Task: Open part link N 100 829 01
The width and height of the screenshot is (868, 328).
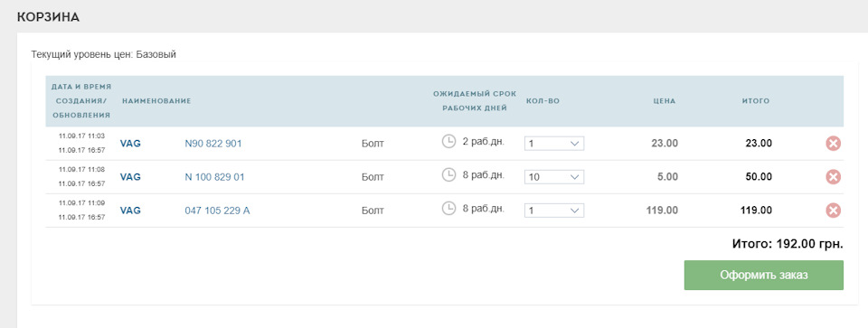Action: pyautogui.click(x=214, y=177)
